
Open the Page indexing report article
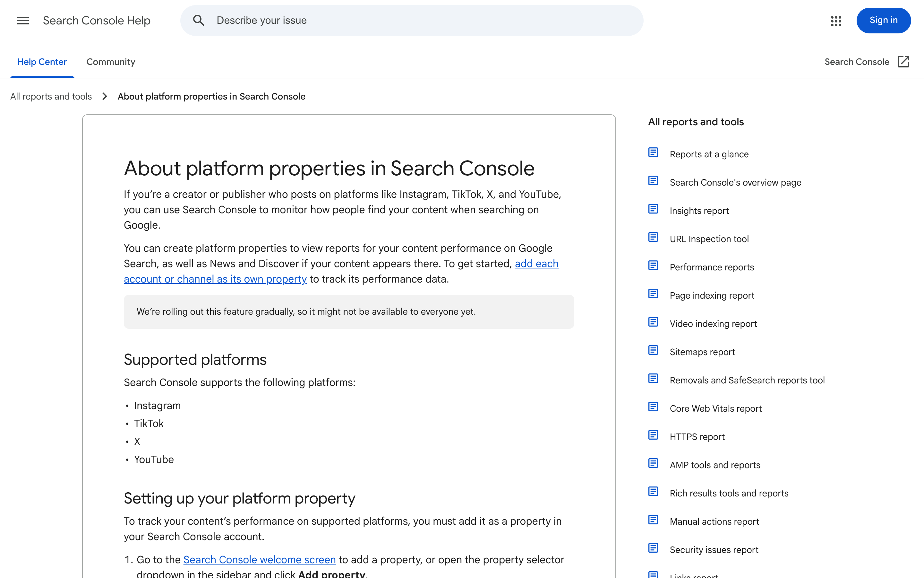712,295
